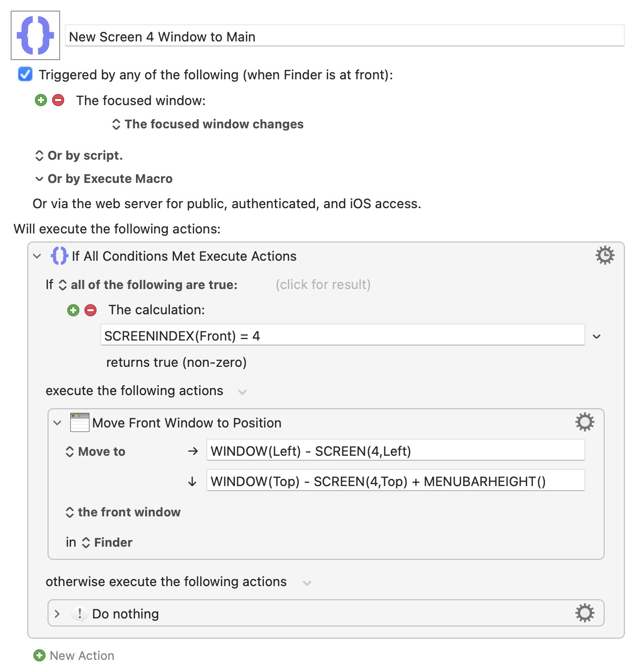Collapse the Or by Execute Macro section

click(39, 179)
